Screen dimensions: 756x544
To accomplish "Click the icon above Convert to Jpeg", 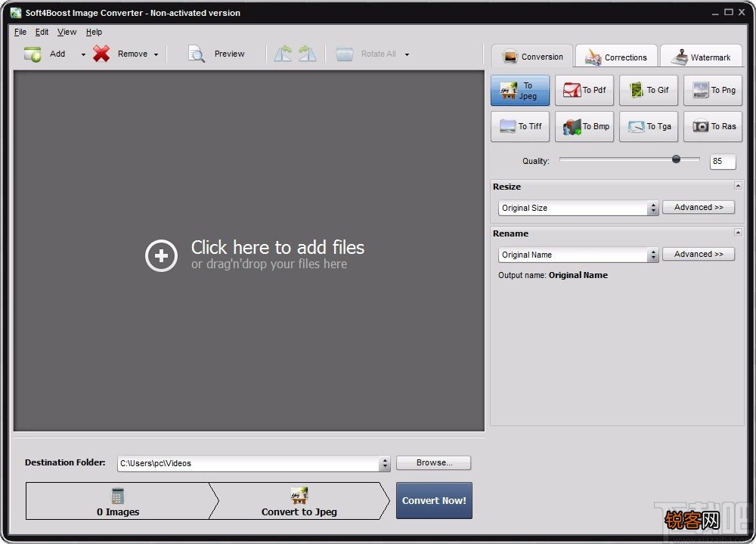I will coord(299,496).
